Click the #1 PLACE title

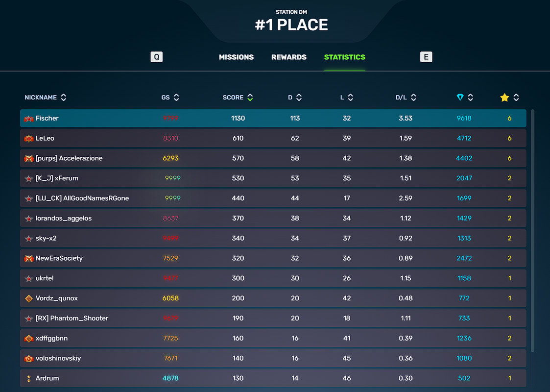291,25
